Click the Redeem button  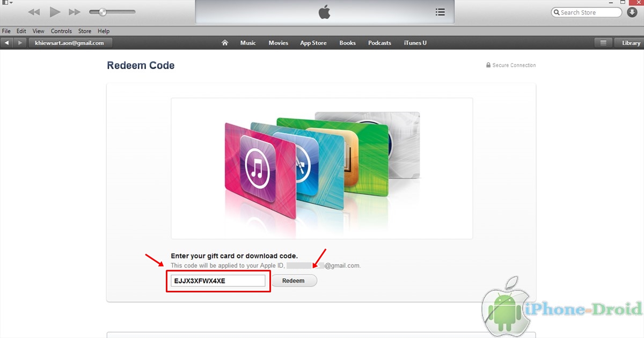tap(294, 281)
